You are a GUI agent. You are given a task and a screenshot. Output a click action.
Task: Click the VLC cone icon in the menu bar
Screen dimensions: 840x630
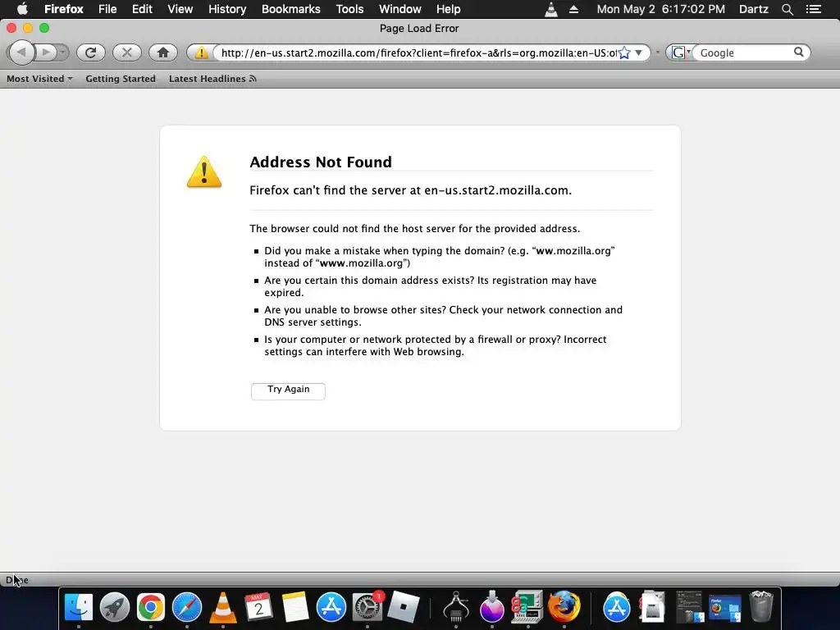pos(551,9)
